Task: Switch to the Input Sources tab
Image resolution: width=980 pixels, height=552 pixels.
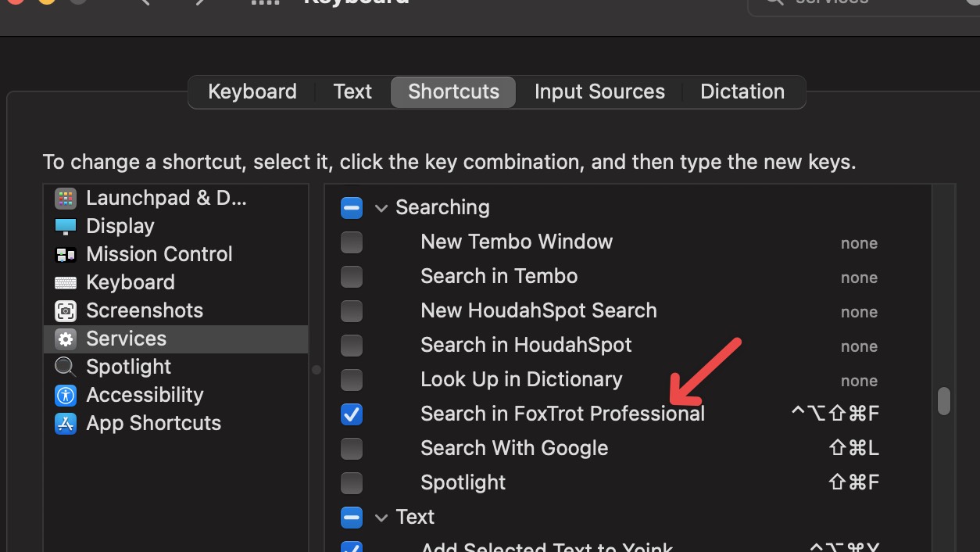Action: point(599,91)
